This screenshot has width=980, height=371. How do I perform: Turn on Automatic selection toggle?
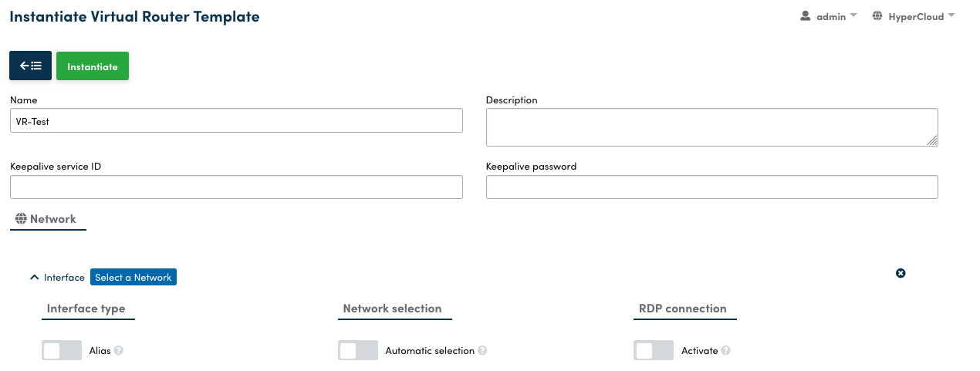click(x=358, y=350)
